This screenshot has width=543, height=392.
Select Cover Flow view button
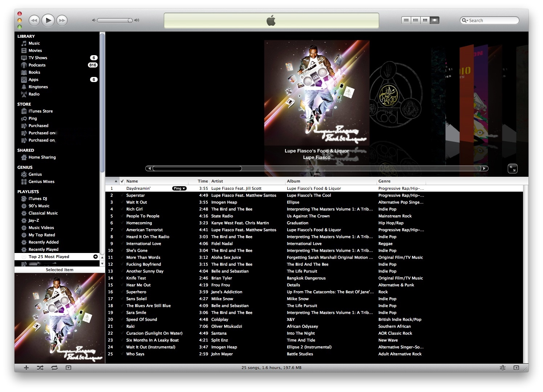(434, 20)
